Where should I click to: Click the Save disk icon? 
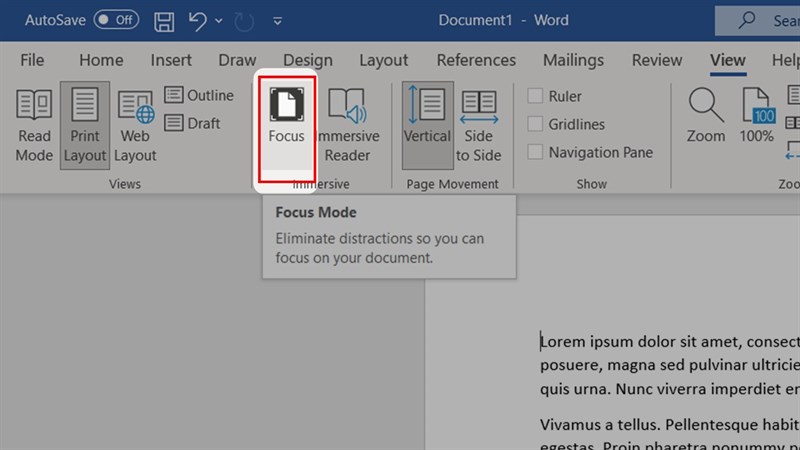(x=164, y=21)
